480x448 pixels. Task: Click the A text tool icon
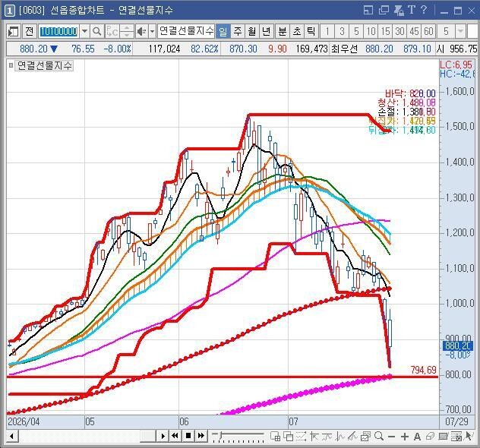coord(417,437)
